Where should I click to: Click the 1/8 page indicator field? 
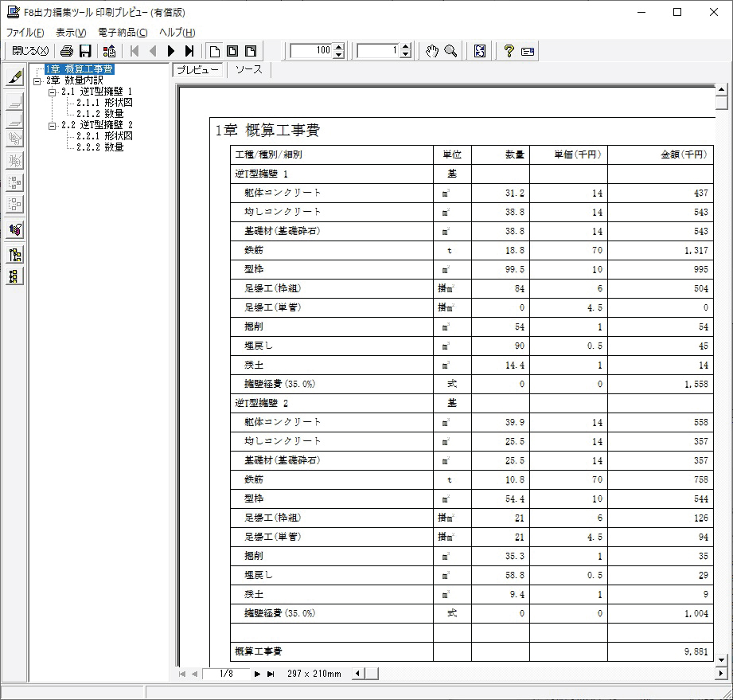pos(226,674)
